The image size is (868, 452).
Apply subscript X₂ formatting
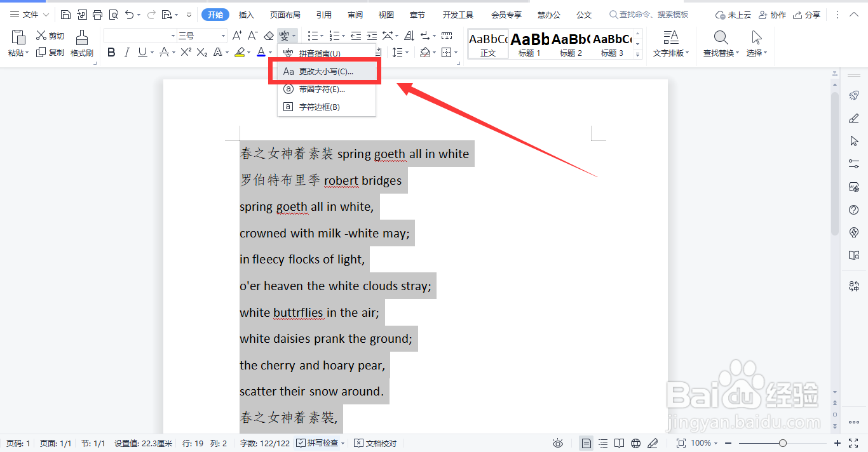(202, 53)
